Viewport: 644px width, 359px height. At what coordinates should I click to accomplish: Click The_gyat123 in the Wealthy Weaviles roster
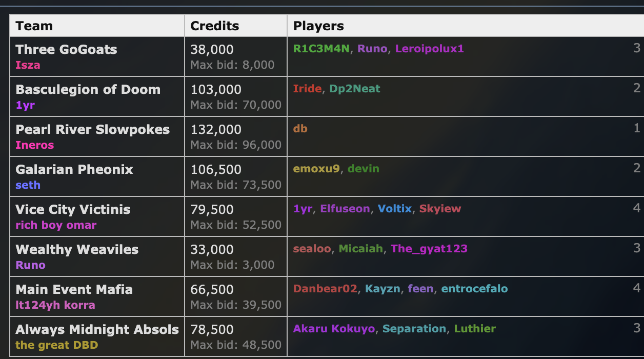429,249
